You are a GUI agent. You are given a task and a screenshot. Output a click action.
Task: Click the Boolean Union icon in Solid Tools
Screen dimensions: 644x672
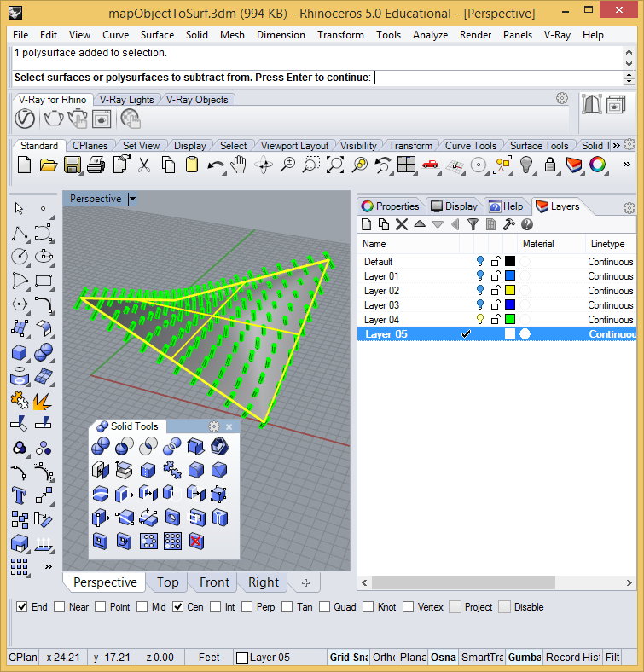(x=101, y=446)
